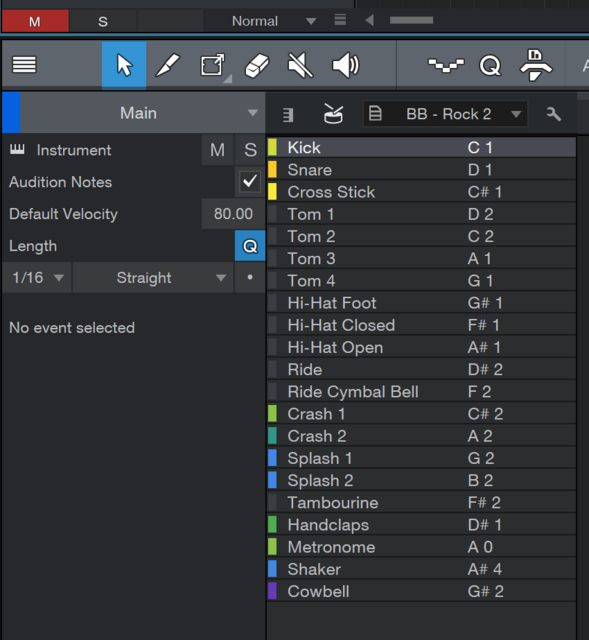Switch to drum view icon

tap(333, 113)
